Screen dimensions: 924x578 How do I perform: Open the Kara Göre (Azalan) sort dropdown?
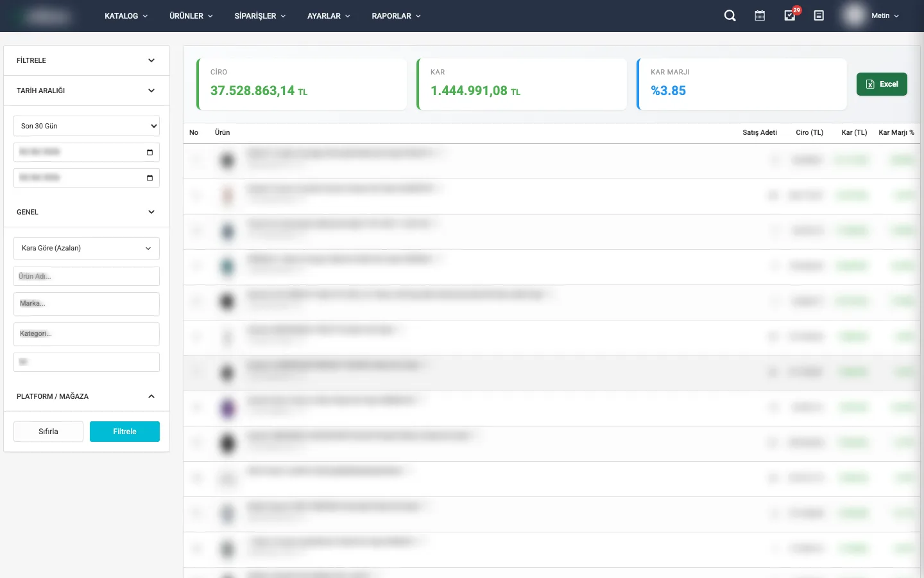pyautogui.click(x=87, y=249)
